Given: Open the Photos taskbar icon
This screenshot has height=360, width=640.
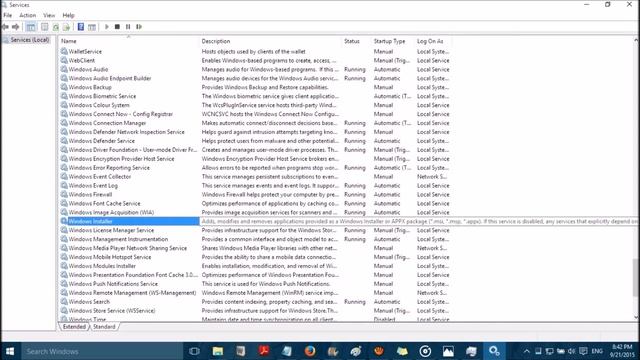Looking at the screenshot, I should [448, 351].
